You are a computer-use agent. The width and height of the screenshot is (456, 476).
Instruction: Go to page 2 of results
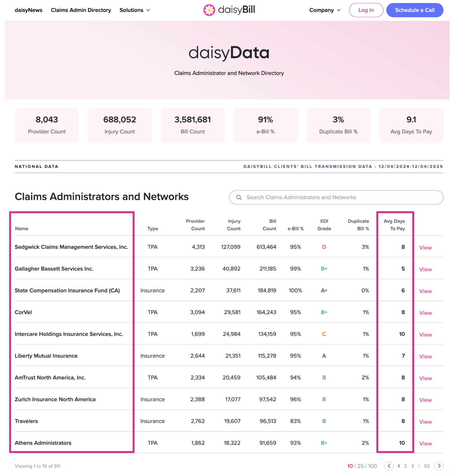click(405, 466)
